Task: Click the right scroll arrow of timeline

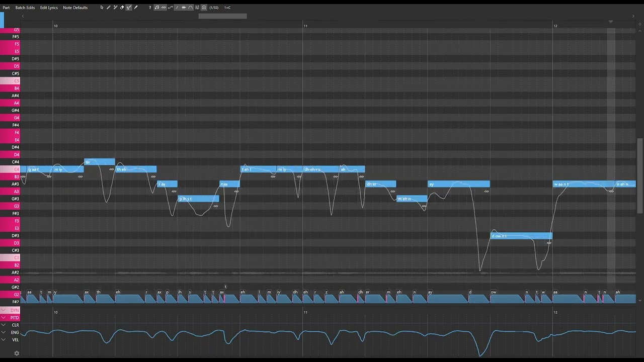Action: tap(633, 16)
